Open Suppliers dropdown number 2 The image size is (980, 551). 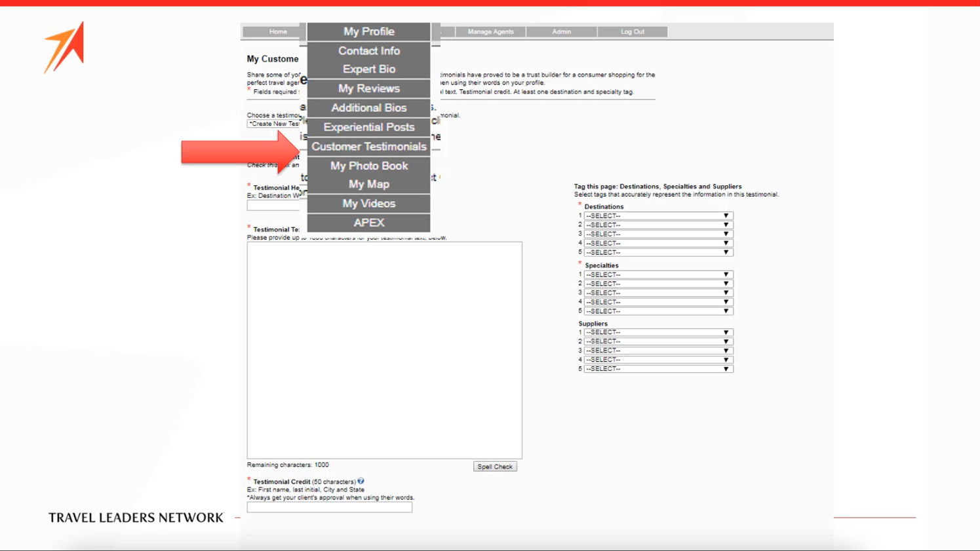coord(658,341)
